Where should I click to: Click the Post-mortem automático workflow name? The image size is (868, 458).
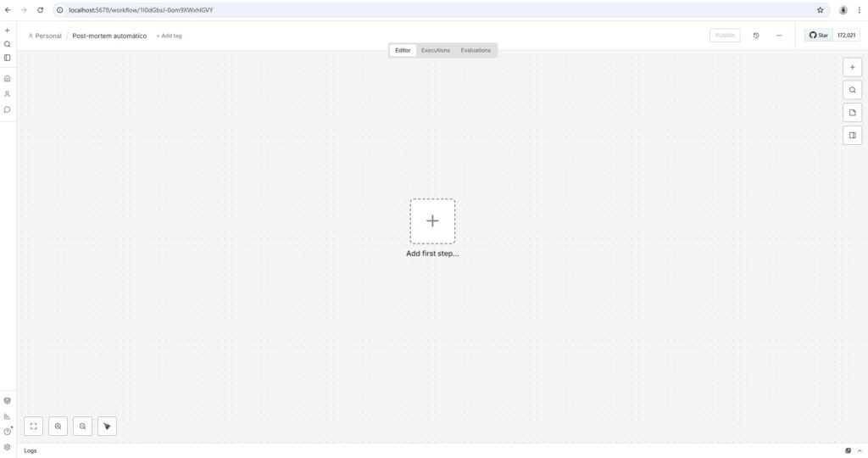(109, 36)
